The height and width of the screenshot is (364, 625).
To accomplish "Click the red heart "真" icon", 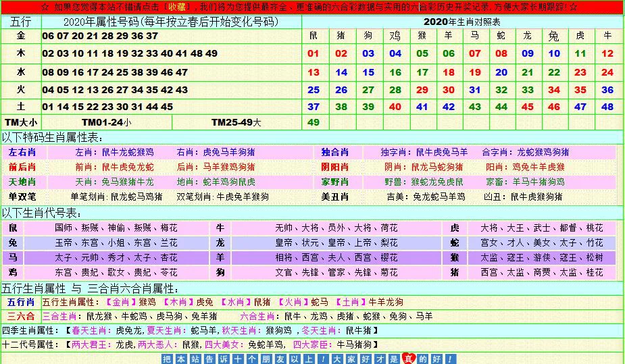I will [x=409, y=359].
